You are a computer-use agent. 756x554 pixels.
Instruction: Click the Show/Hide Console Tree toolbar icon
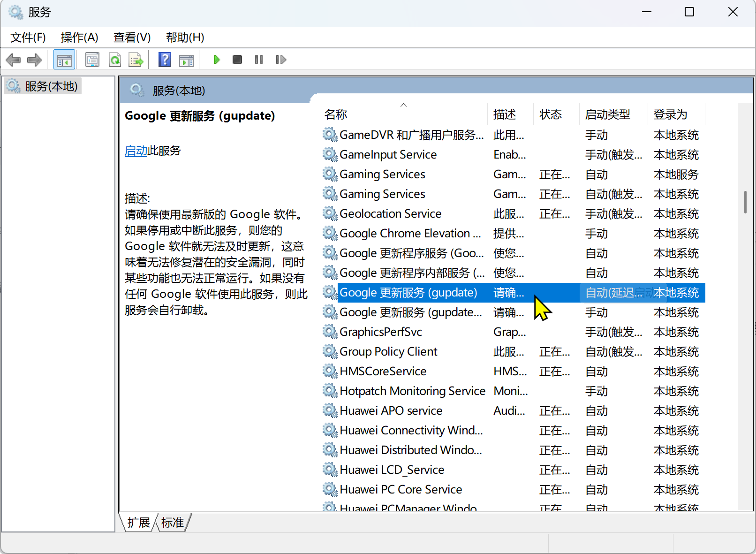[64, 60]
